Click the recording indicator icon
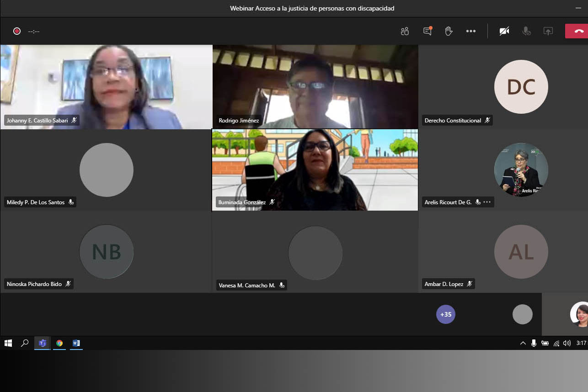 17,31
